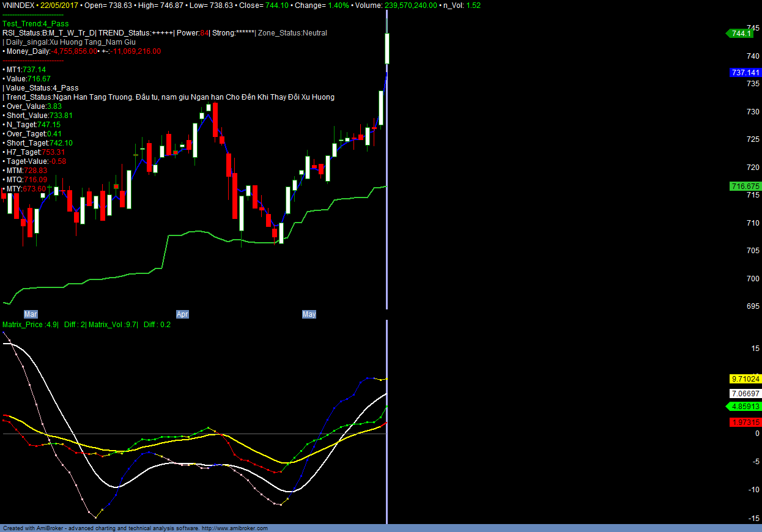Select the Money_Daily value line
The image size is (762, 532).
(x=83, y=51)
